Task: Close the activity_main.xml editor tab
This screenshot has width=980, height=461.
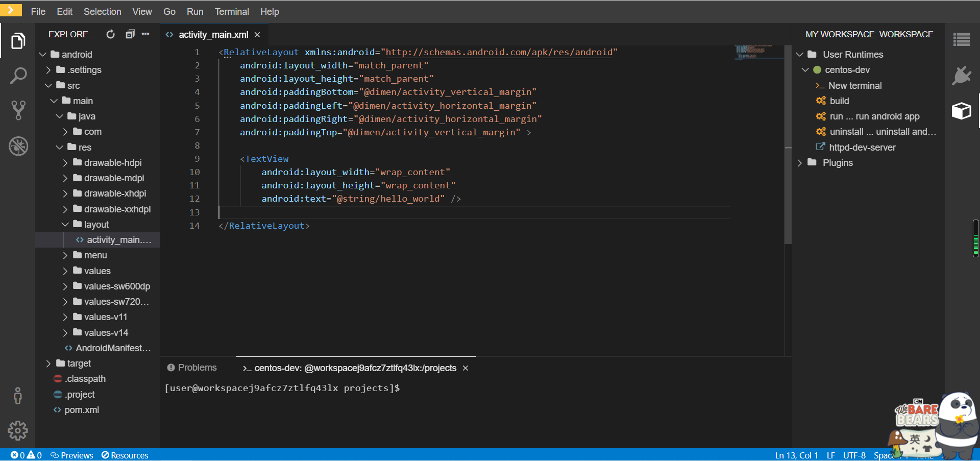Action: tap(257, 35)
